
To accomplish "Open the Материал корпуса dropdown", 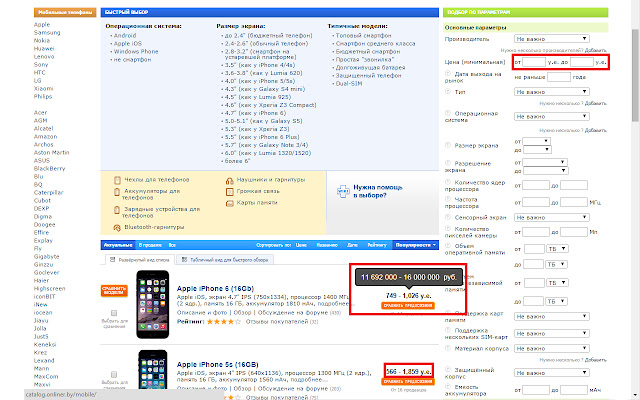I will point(551,349).
